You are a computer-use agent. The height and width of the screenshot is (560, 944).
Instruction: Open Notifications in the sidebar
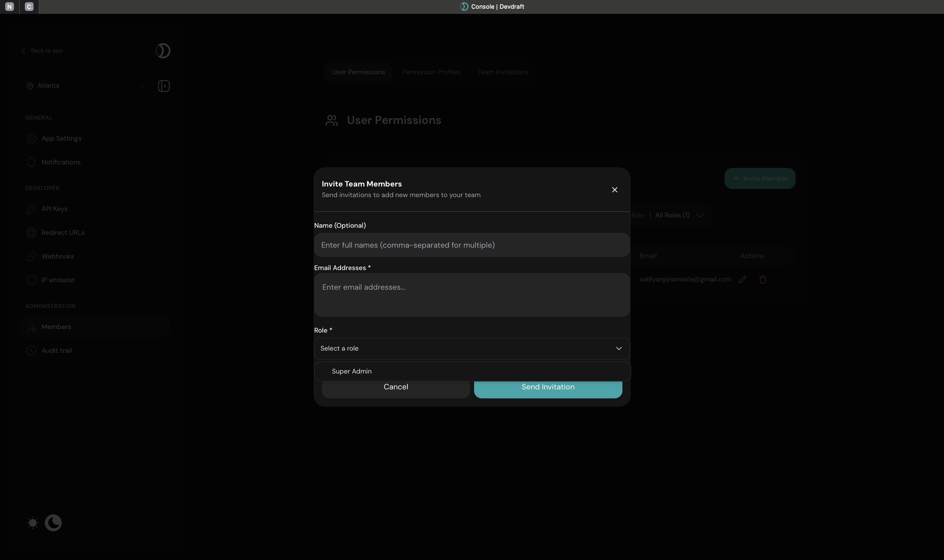click(61, 162)
